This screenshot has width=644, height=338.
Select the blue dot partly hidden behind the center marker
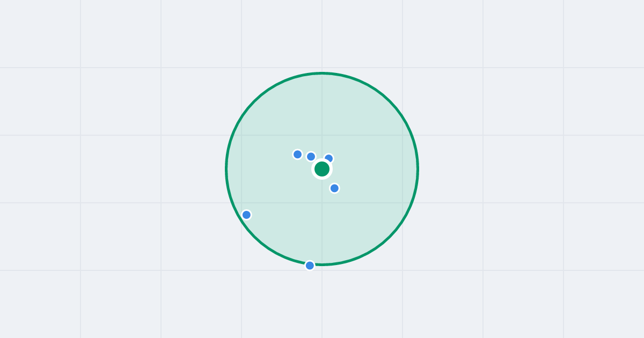click(x=329, y=158)
